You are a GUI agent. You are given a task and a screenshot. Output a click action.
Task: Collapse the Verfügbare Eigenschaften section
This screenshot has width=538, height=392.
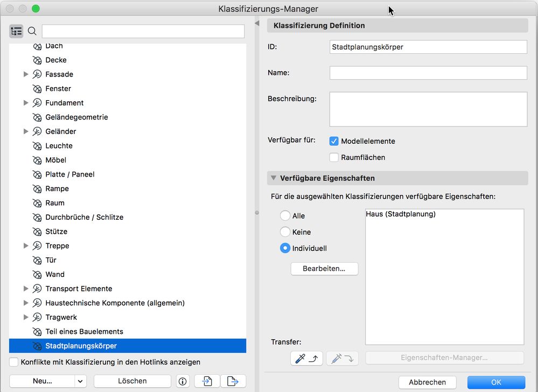pos(274,178)
